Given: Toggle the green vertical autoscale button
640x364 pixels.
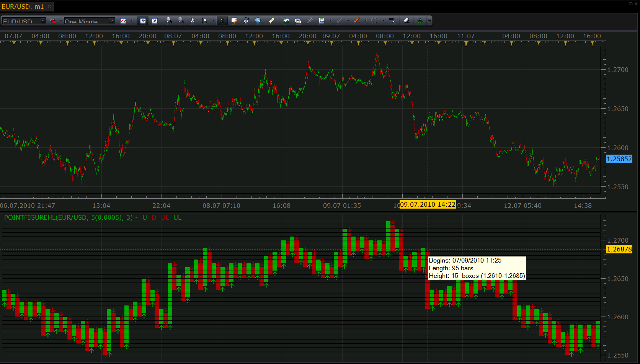Looking at the screenshot, I should [222, 21].
